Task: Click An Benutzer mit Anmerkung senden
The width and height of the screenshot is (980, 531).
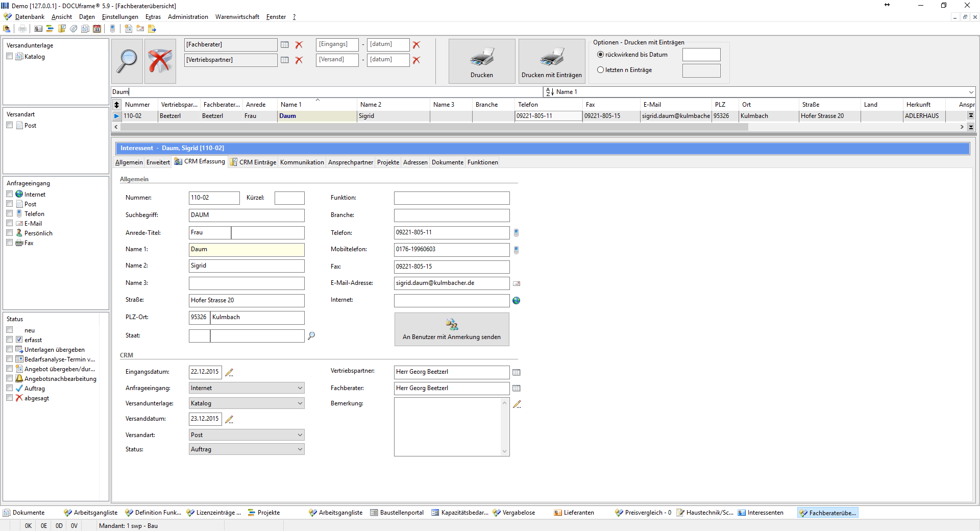Action: click(x=452, y=329)
